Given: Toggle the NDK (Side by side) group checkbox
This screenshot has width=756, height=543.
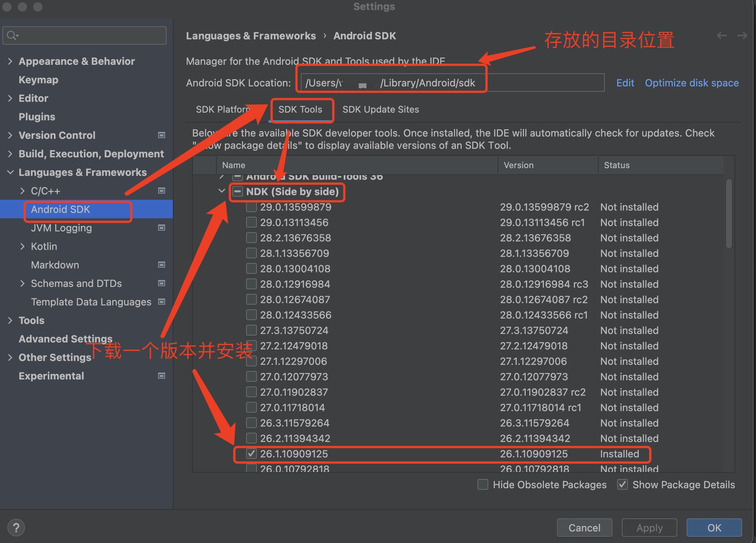Looking at the screenshot, I should pyautogui.click(x=238, y=191).
